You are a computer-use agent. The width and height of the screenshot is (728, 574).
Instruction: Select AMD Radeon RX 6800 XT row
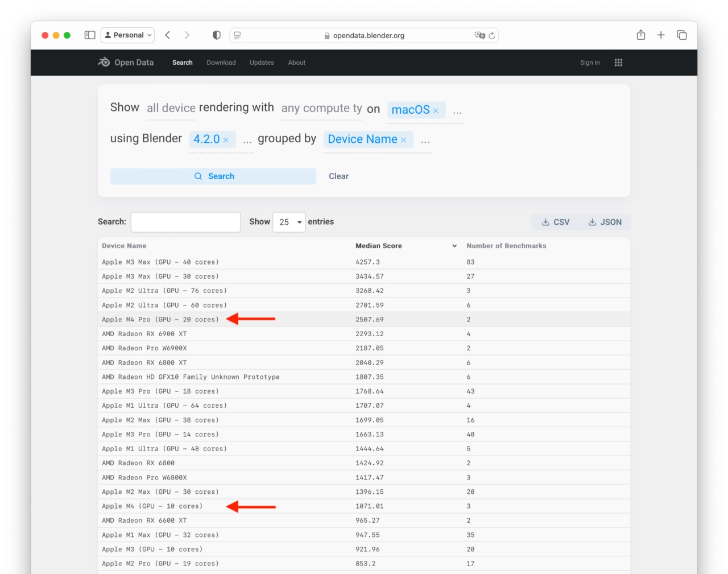364,363
